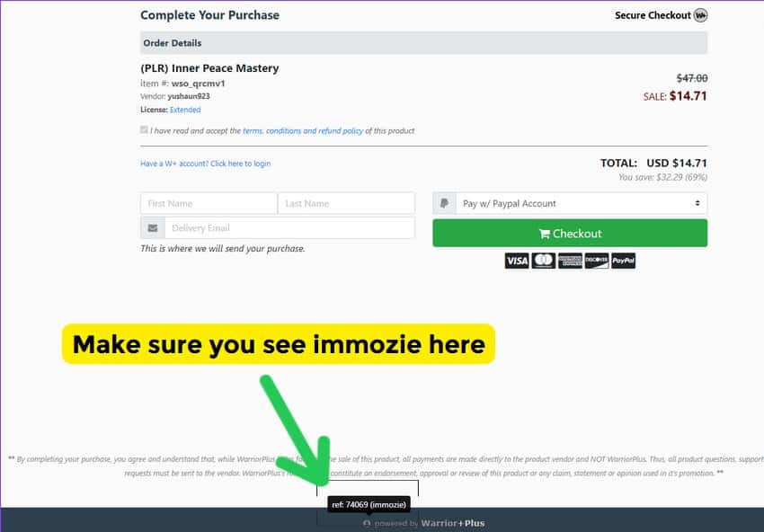This screenshot has height=532, width=764.
Task: Click the envelope icon beside Delivery Email
Action: 153,228
